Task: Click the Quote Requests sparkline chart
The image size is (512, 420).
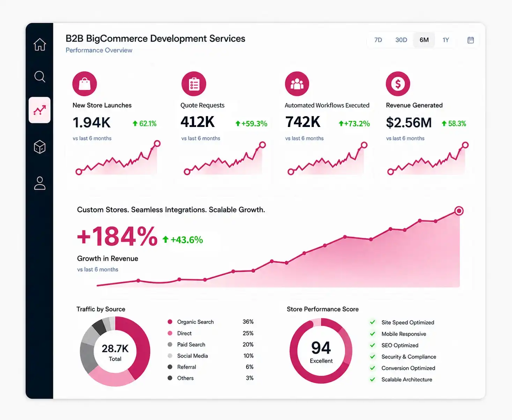Action: (225, 158)
